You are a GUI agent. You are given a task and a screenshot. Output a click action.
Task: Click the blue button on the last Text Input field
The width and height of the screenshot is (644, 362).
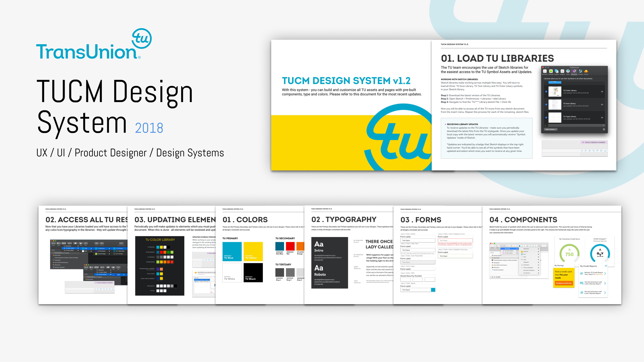point(433,290)
